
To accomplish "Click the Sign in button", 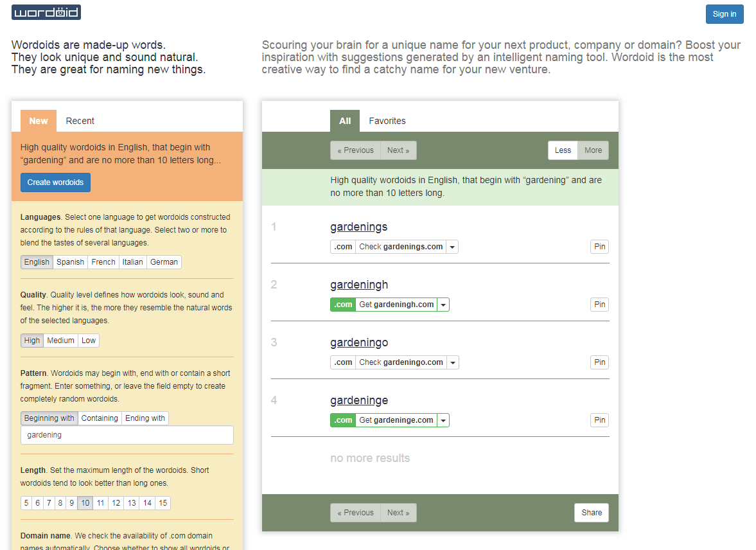I will (x=725, y=13).
